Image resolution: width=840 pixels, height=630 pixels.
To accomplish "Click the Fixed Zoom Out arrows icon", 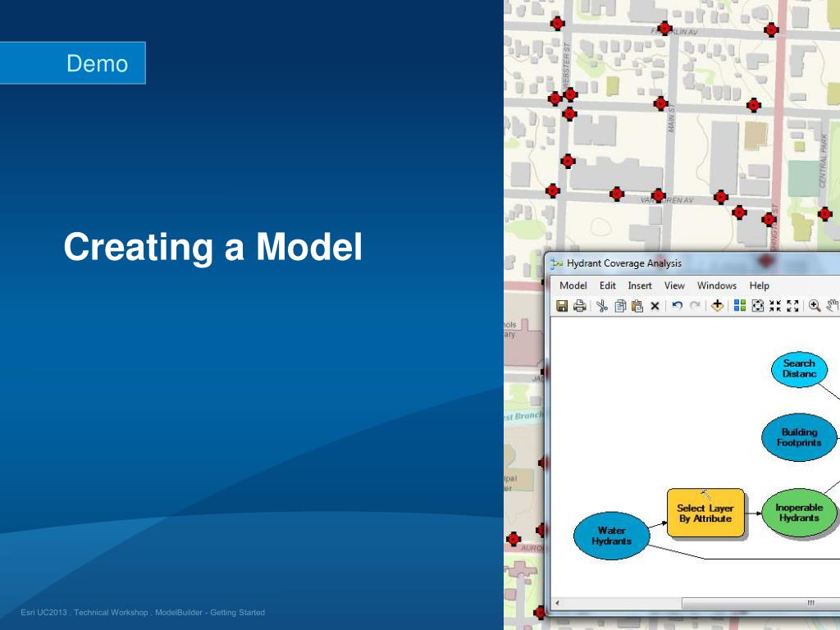I will coord(793,306).
